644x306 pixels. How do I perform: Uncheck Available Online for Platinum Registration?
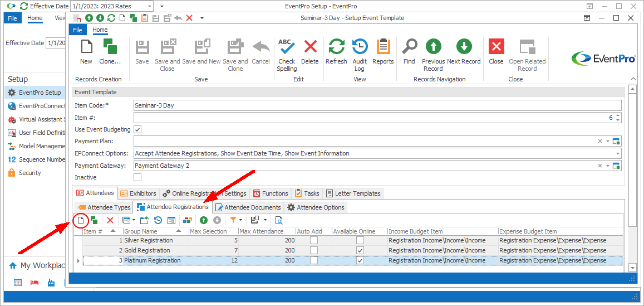(x=360, y=260)
